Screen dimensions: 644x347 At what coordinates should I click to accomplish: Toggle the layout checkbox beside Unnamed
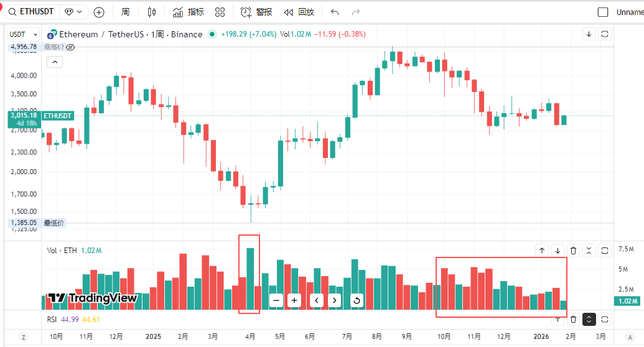tap(603, 12)
